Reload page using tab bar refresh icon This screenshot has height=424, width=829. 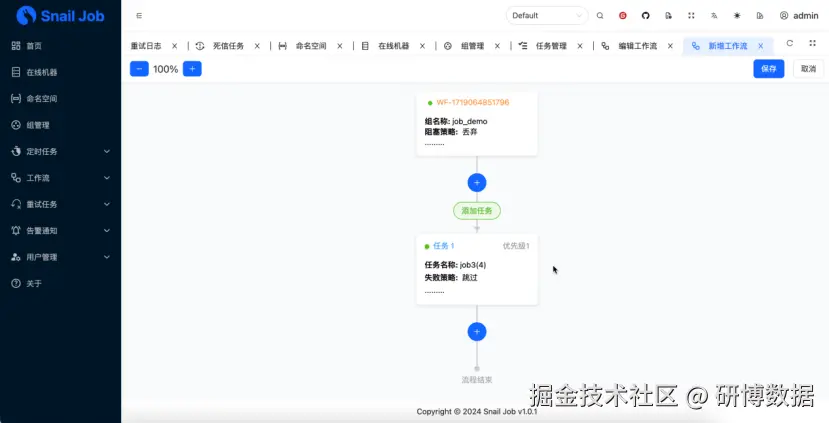coord(790,43)
